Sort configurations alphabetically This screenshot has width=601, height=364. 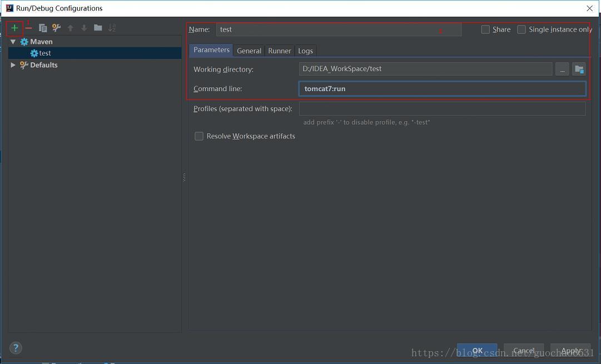pos(112,28)
